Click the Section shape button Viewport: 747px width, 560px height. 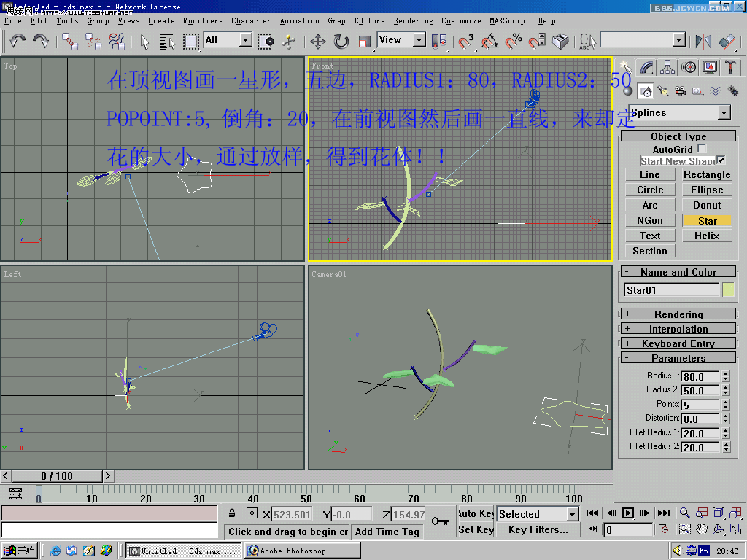click(x=650, y=251)
